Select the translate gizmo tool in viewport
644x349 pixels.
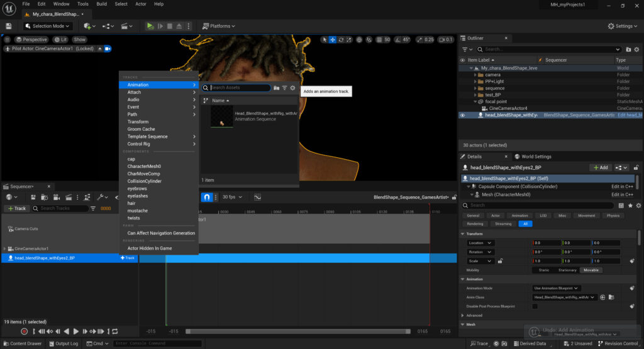(333, 40)
